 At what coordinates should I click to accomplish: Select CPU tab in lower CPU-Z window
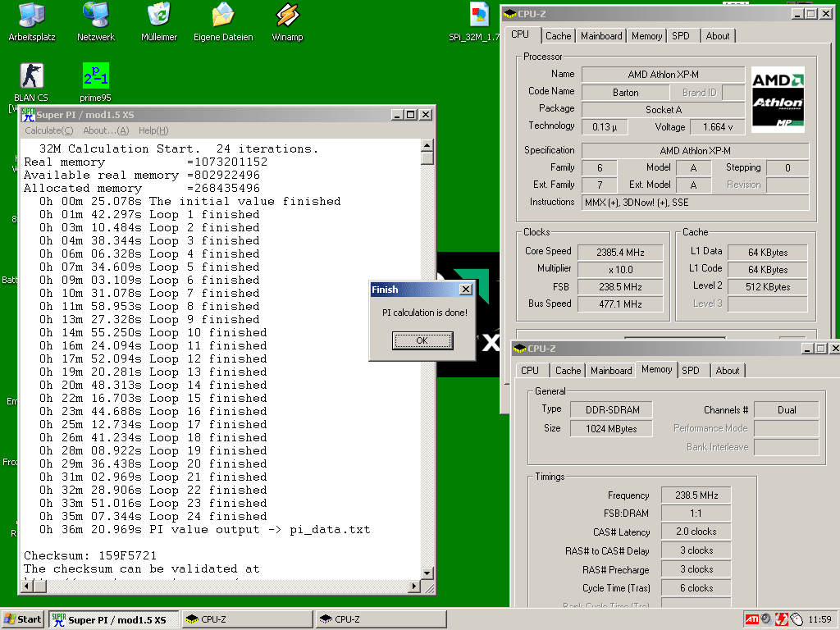coord(530,371)
